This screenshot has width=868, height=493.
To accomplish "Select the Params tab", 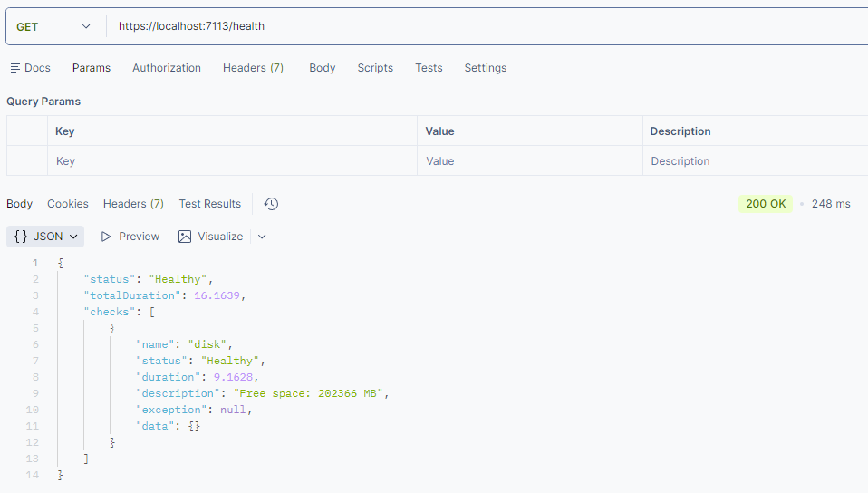I will pyautogui.click(x=92, y=68).
